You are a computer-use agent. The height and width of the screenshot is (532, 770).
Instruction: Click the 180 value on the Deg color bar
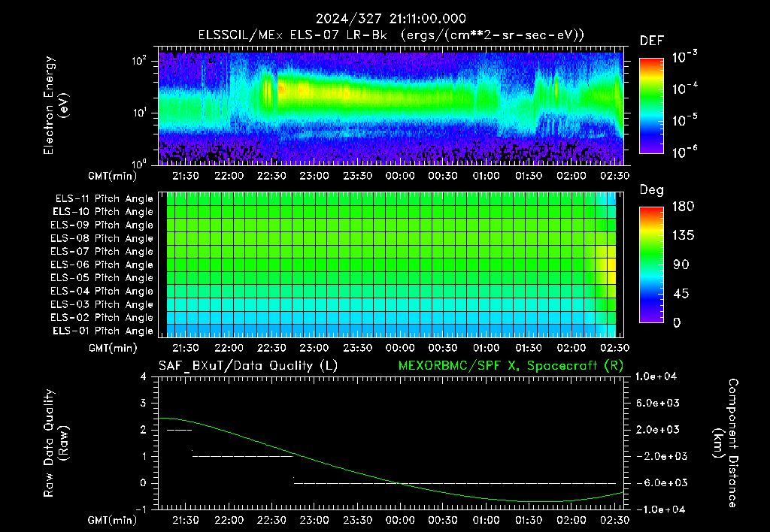[683, 207]
